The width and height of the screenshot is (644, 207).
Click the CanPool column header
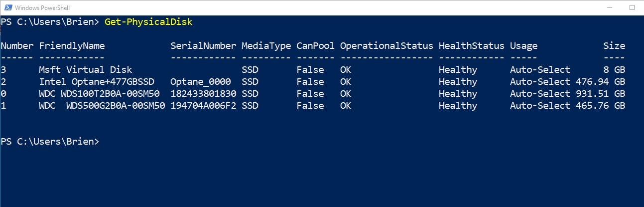coord(315,46)
